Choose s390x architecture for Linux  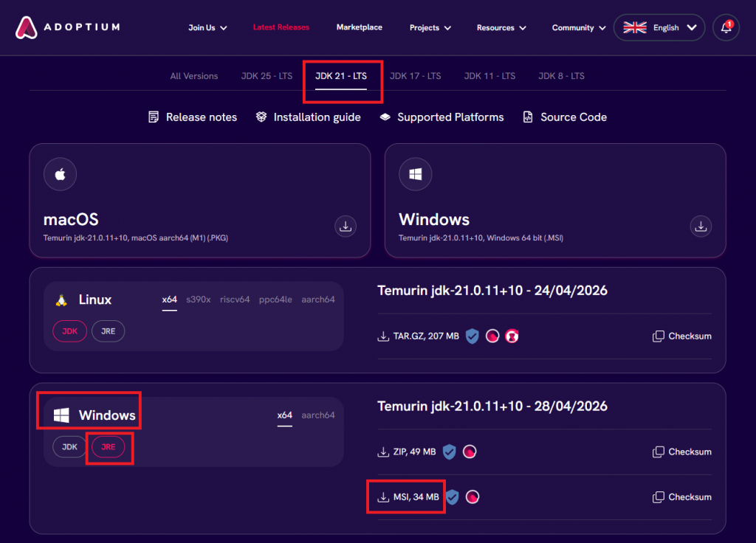(199, 300)
